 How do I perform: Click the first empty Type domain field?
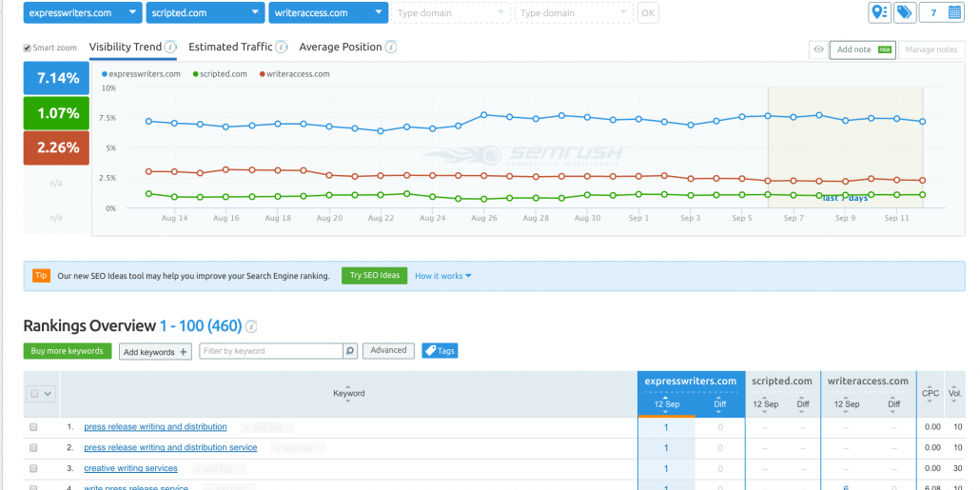point(450,12)
